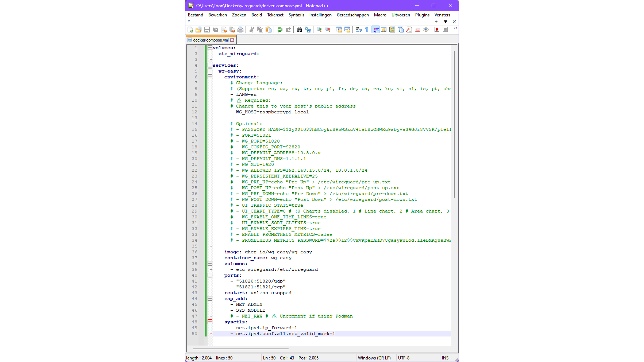Toggle show all characters pilcrow icon

(x=367, y=30)
